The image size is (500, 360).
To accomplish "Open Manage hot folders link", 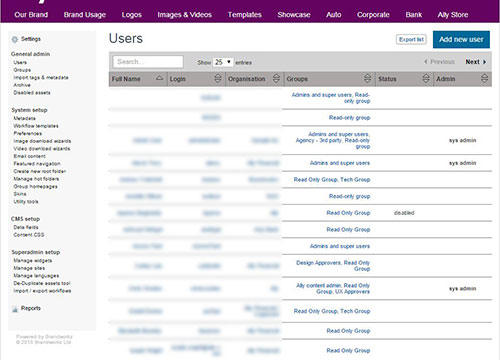I will (36, 179).
